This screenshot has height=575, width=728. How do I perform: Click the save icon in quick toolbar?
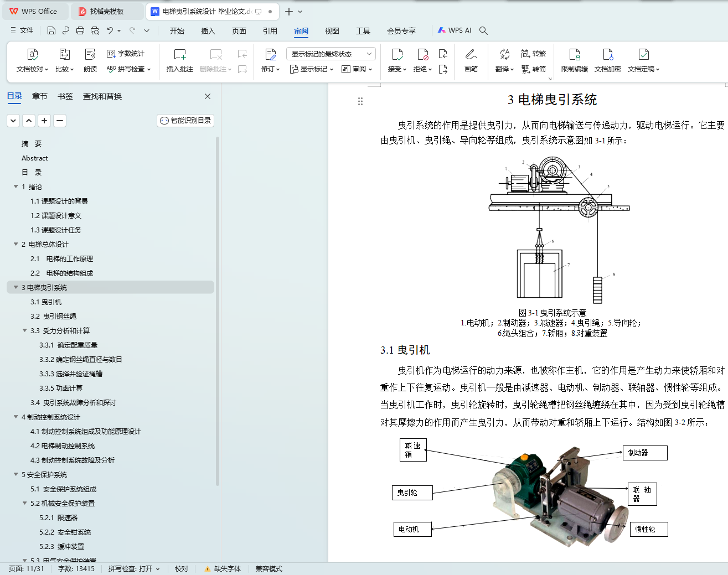click(51, 30)
